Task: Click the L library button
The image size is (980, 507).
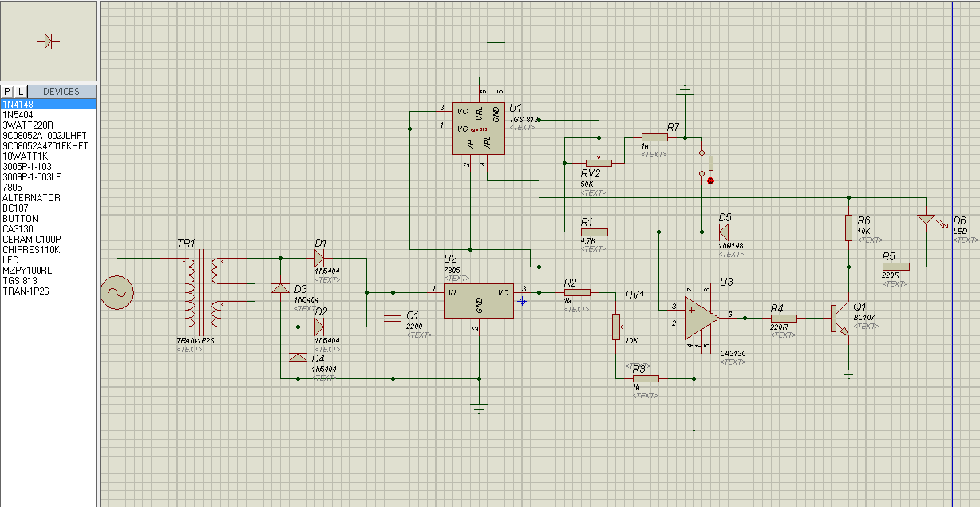Action: 21,92
